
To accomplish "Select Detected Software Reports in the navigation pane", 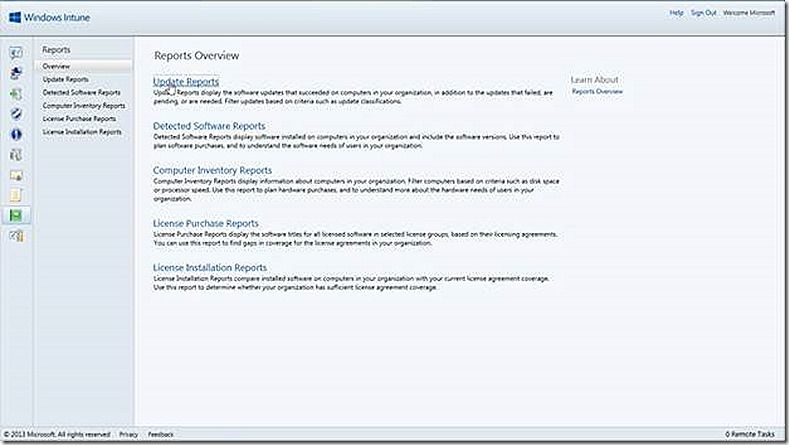I will point(82,93).
